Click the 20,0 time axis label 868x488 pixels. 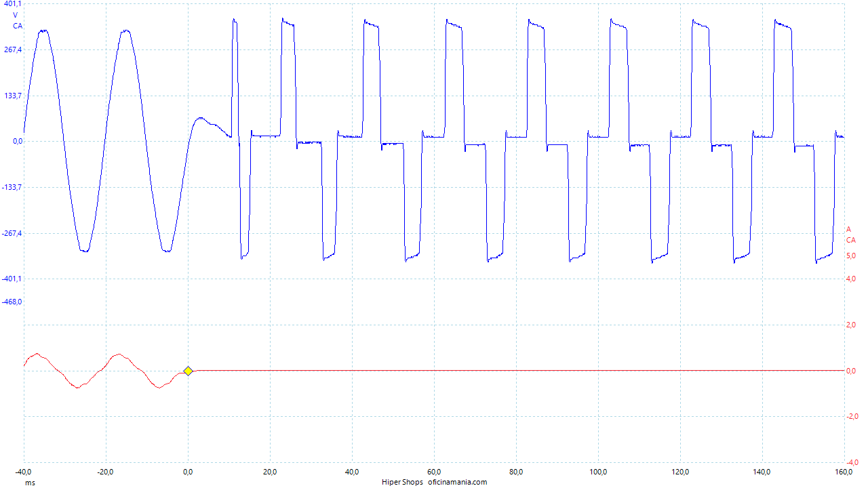tap(270, 472)
